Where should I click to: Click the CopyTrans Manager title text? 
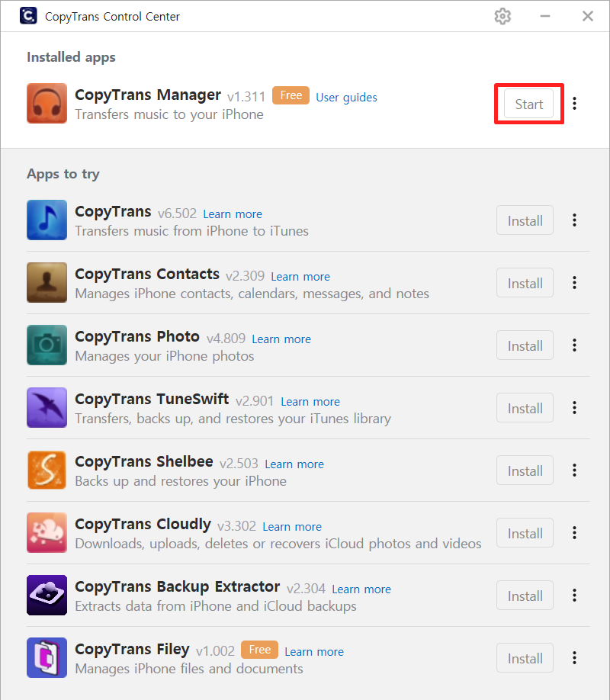(148, 95)
